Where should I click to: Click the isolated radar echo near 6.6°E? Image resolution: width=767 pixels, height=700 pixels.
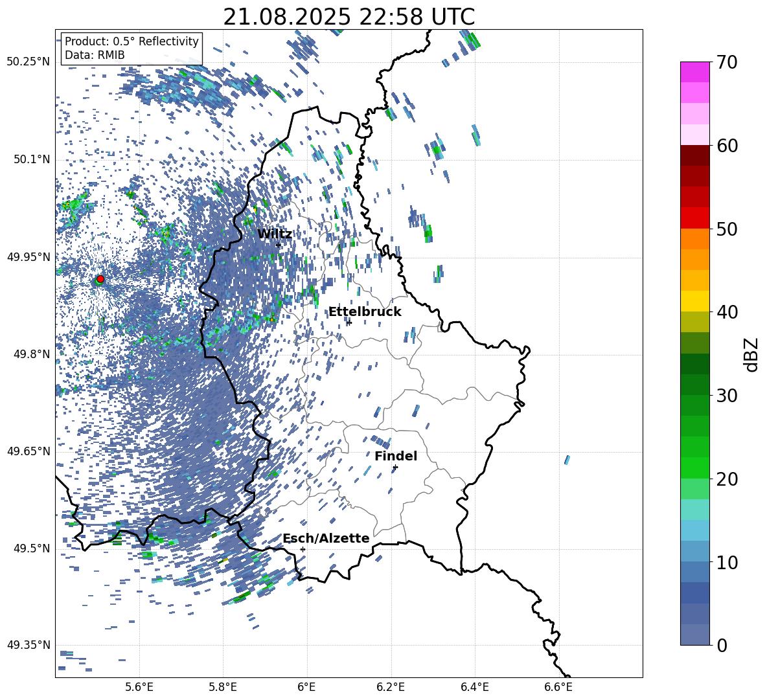(x=567, y=460)
